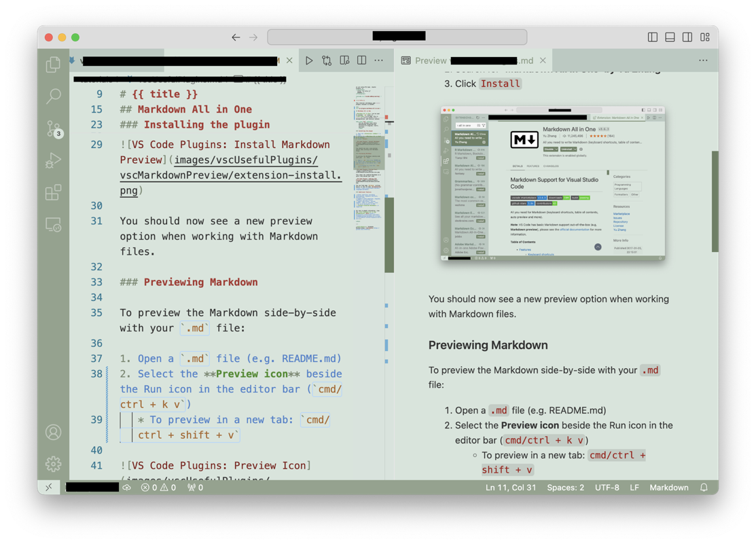Click 'cmd/ctrl + k v' code in preview
The height and width of the screenshot is (544, 756).
pyautogui.click(x=544, y=440)
